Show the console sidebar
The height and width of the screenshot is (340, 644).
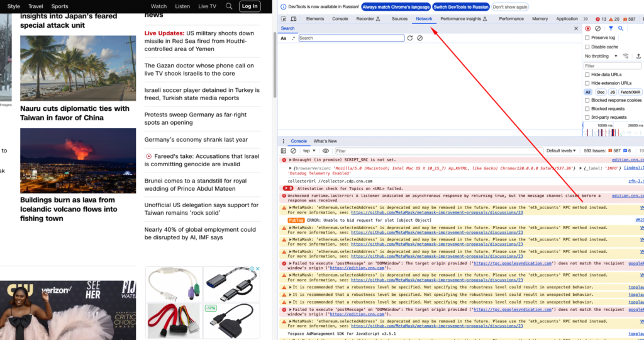tap(284, 151)
